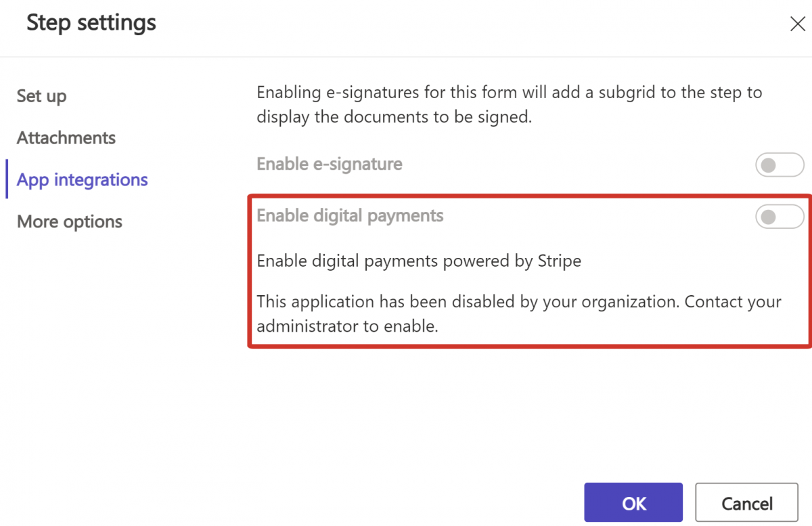
Task: Open the Attachments section
Action: [x=66, y=137]
